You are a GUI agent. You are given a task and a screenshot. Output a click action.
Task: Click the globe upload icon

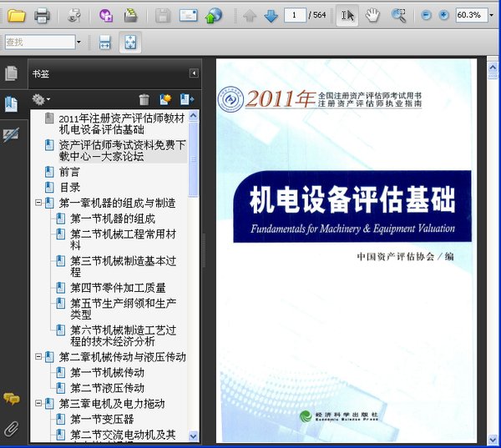click(x=214, y=15)
